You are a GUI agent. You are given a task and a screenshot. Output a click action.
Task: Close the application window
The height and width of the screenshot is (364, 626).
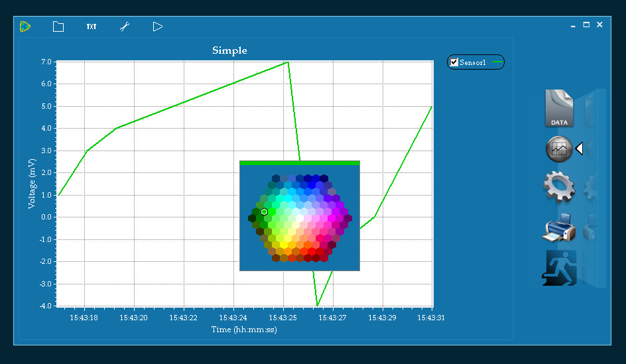point(599,25)
